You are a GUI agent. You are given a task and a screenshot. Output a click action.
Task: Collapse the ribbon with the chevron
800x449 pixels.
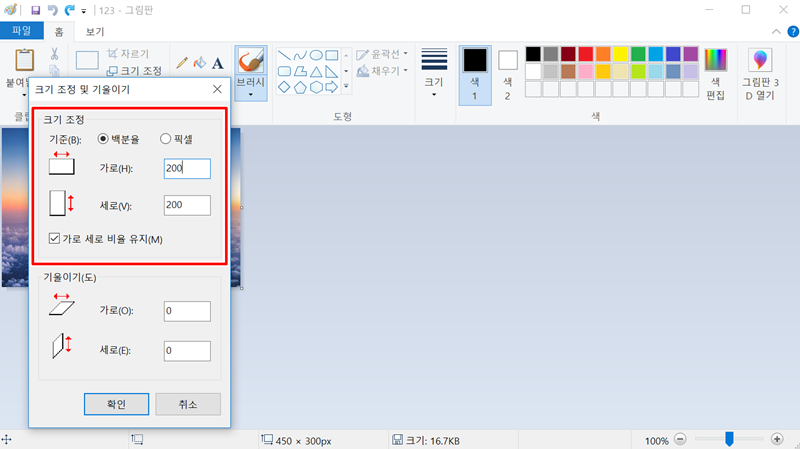(x=776, y=32)
